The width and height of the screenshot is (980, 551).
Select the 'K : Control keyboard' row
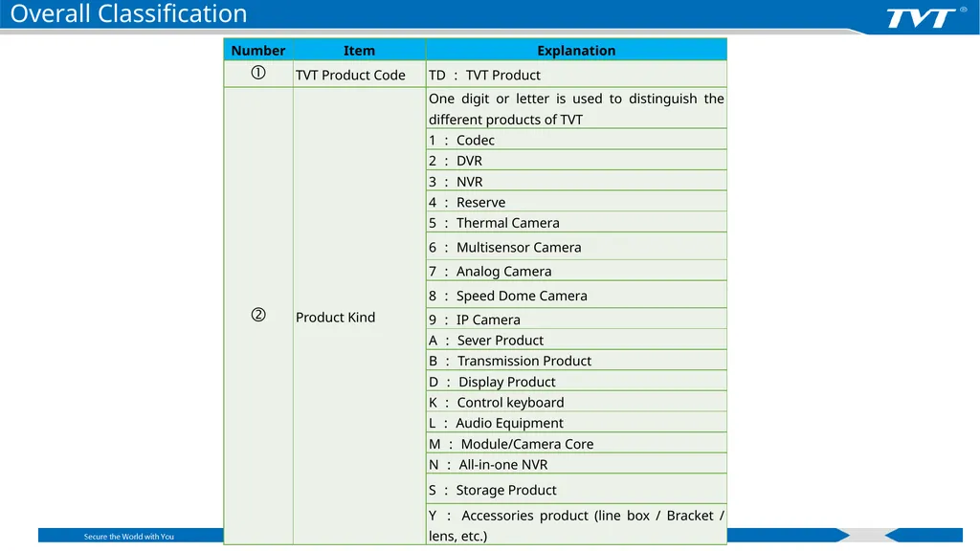click(x=576, y=401)
